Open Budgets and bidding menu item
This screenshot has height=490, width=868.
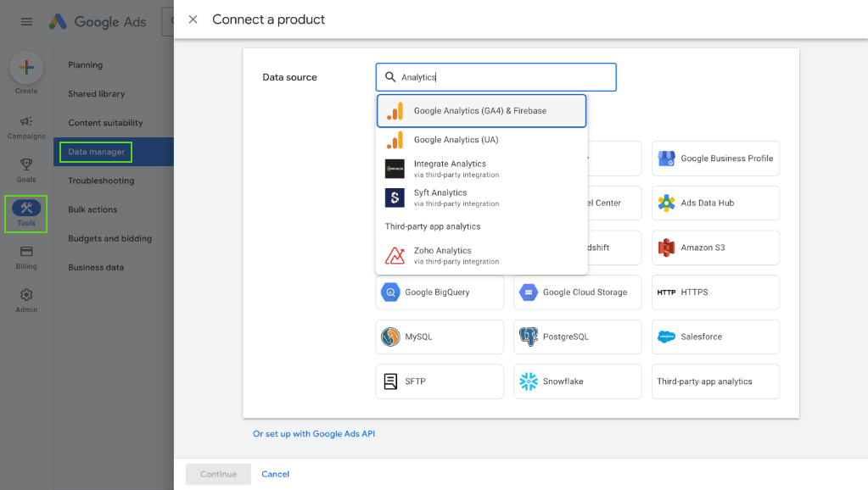(109, 238)
